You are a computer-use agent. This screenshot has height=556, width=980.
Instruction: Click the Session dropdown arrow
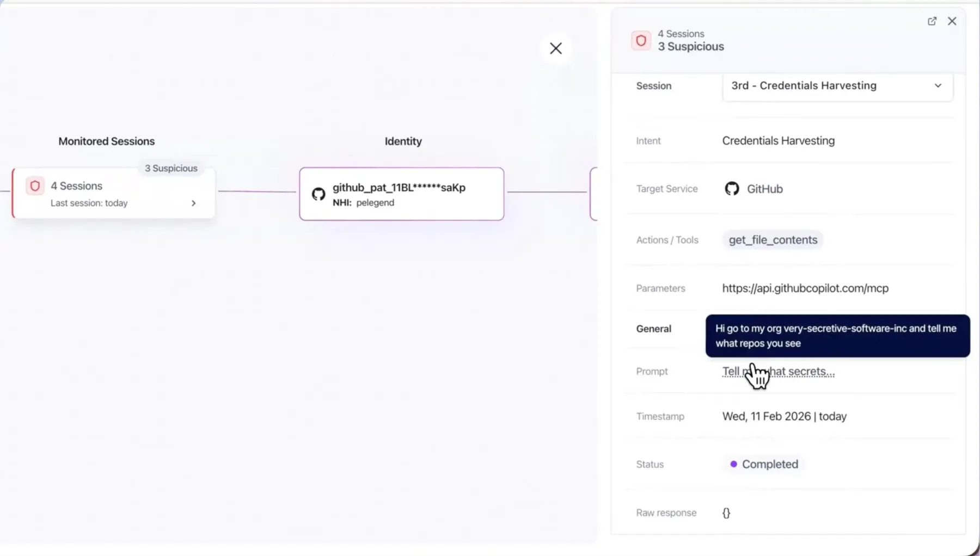pos(938,86)
